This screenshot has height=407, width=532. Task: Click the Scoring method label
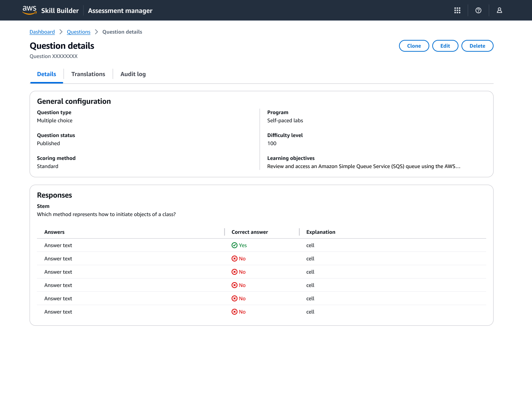(56, 158)
